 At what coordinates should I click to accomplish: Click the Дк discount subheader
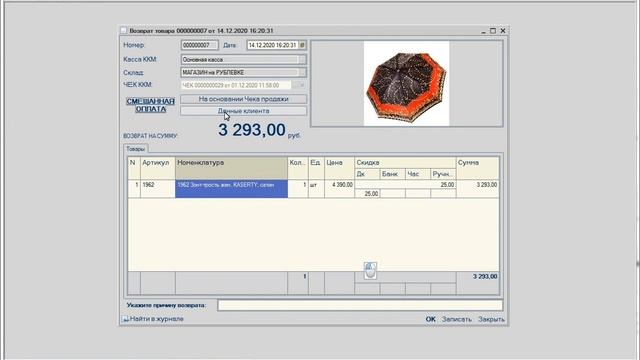click(367, 174)
